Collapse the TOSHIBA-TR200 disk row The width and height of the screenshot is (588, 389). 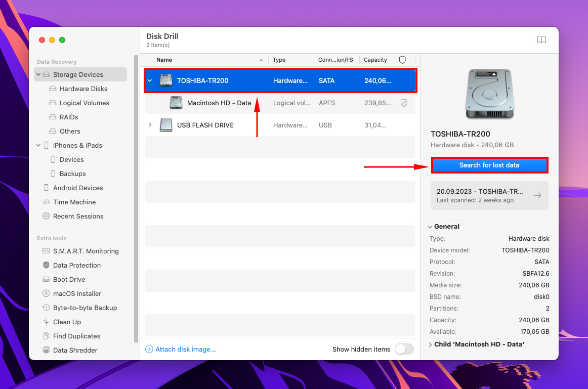[150, 80]
